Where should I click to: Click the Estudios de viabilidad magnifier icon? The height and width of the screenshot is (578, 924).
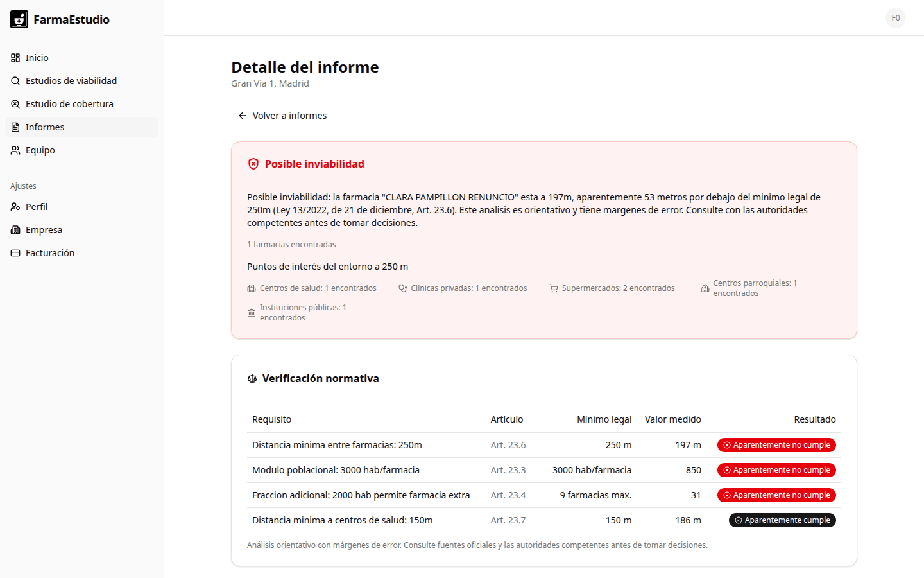pyautogui.click(x=14, y=80)
